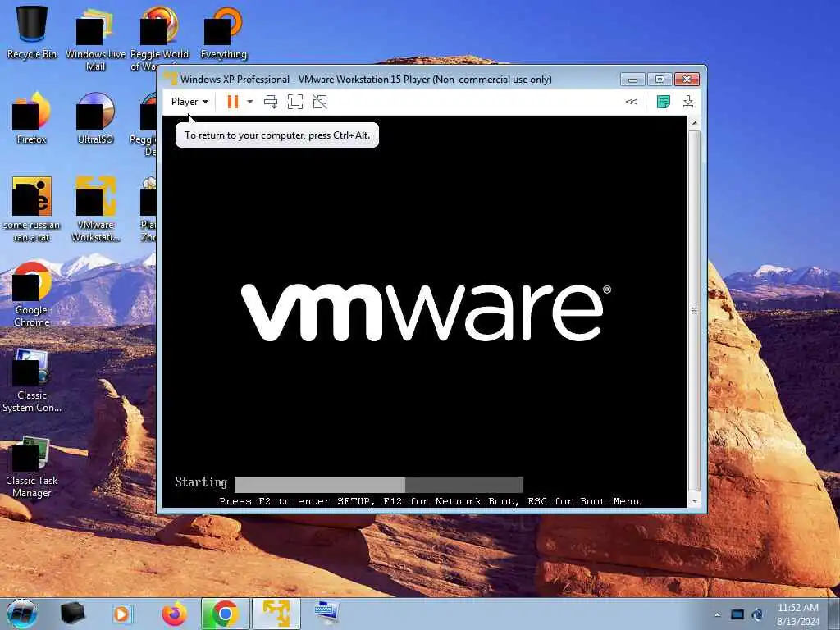Click the black pinned taskbar icon beside the Start orb

(x=72, y=614)
